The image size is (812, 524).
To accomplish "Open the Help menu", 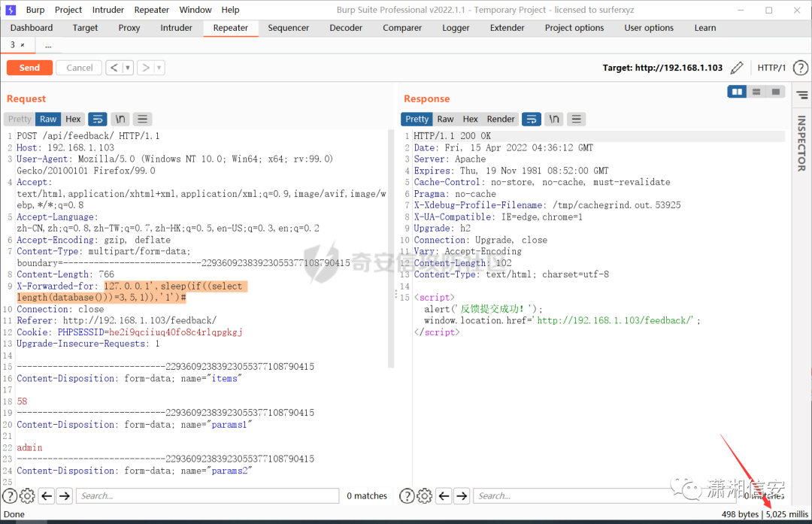I will [x=231, y=10].
